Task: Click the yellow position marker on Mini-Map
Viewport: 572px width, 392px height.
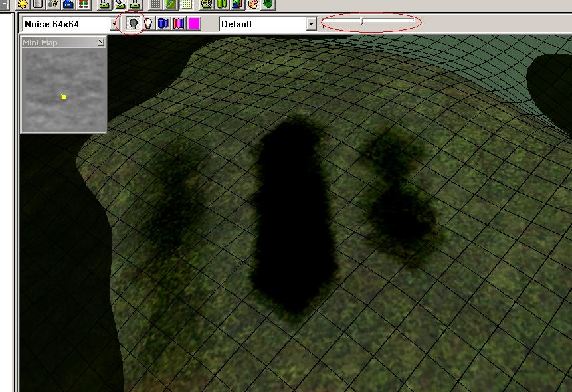Action: click(64, 97)
